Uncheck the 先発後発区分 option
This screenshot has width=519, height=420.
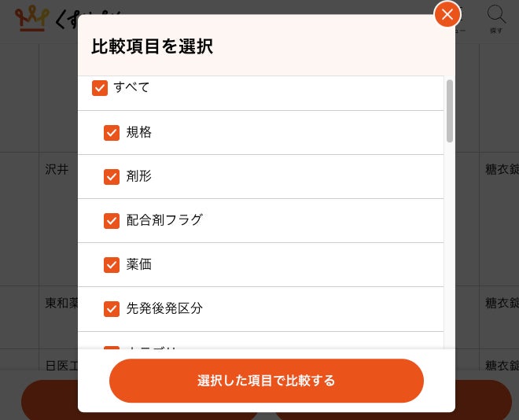112,309
